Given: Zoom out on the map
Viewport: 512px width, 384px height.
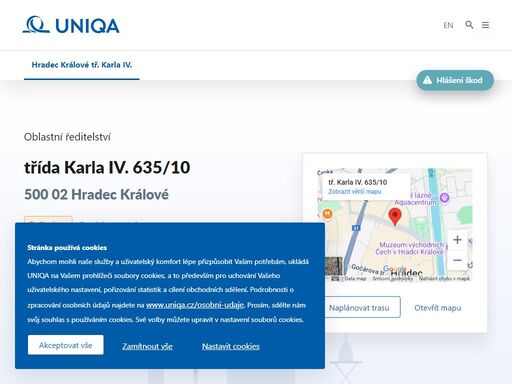Looking at the screenshot, I should pyautogui.click(x=457, y=260).
